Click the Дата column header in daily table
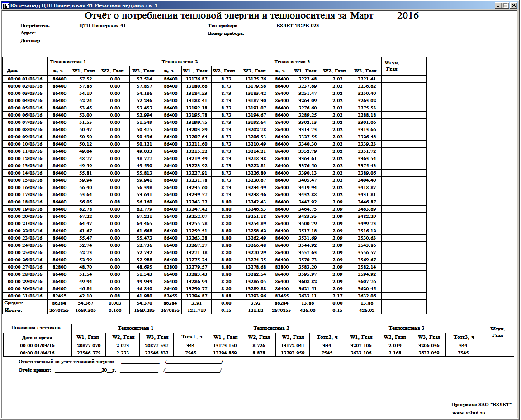The width and height of the screenshot is (521, 420). 13,71
